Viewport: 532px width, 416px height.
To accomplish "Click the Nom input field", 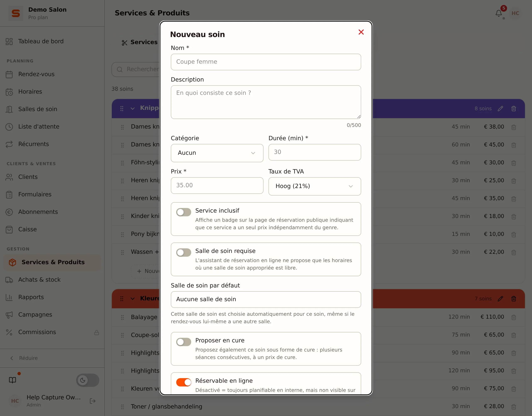I will [x=266, y=62].
